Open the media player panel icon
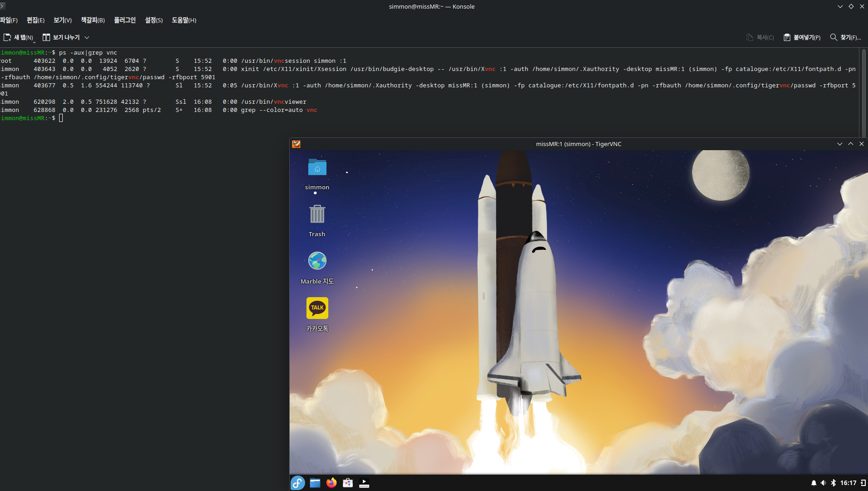868x491 pixels. pos(364,483)
